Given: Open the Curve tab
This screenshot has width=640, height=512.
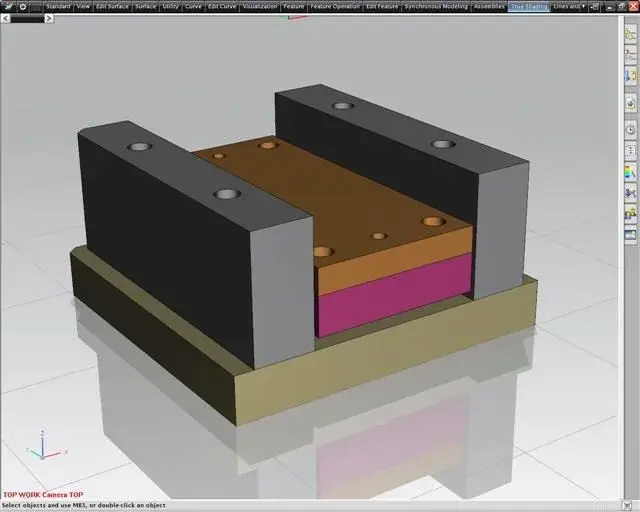Looking at the screenshot, I should (193, 7).
